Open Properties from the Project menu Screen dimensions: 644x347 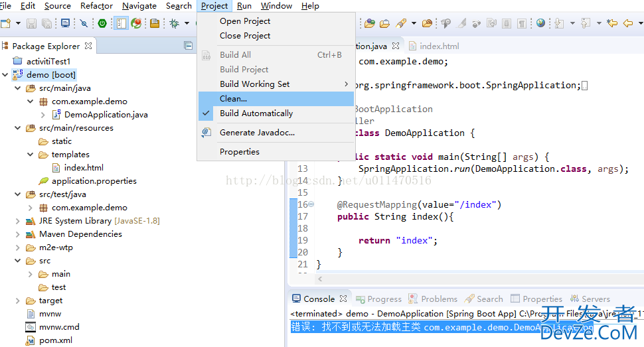276,152
